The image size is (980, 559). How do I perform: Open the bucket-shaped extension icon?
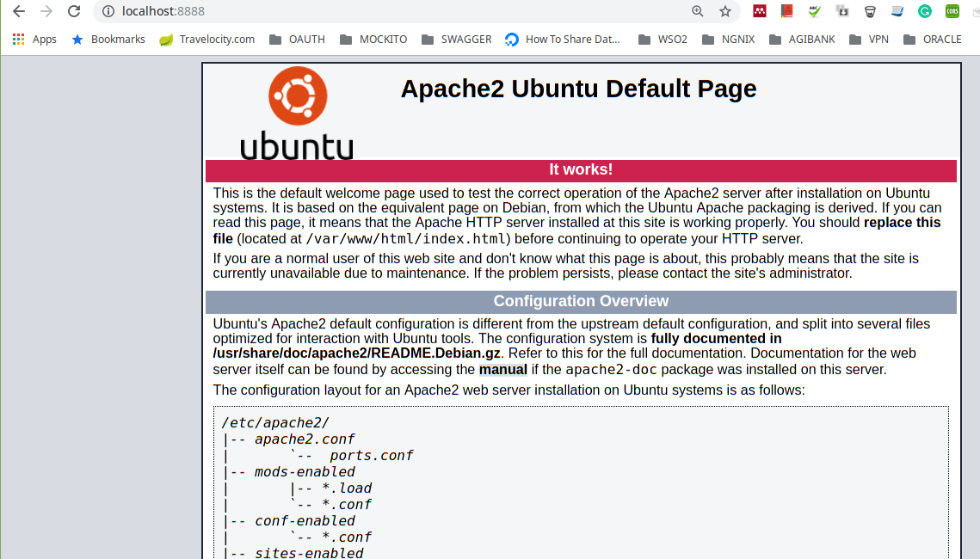click(870, 11)
